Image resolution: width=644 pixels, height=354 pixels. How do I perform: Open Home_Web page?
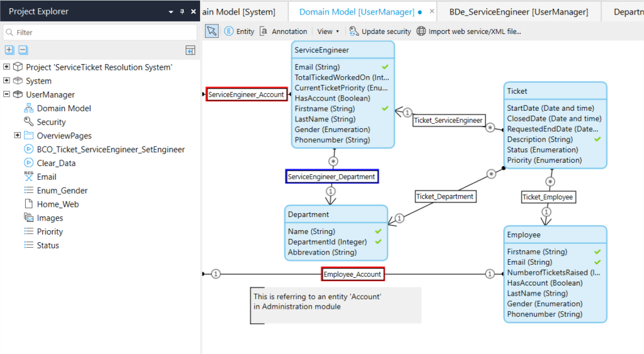coord(57,204)
